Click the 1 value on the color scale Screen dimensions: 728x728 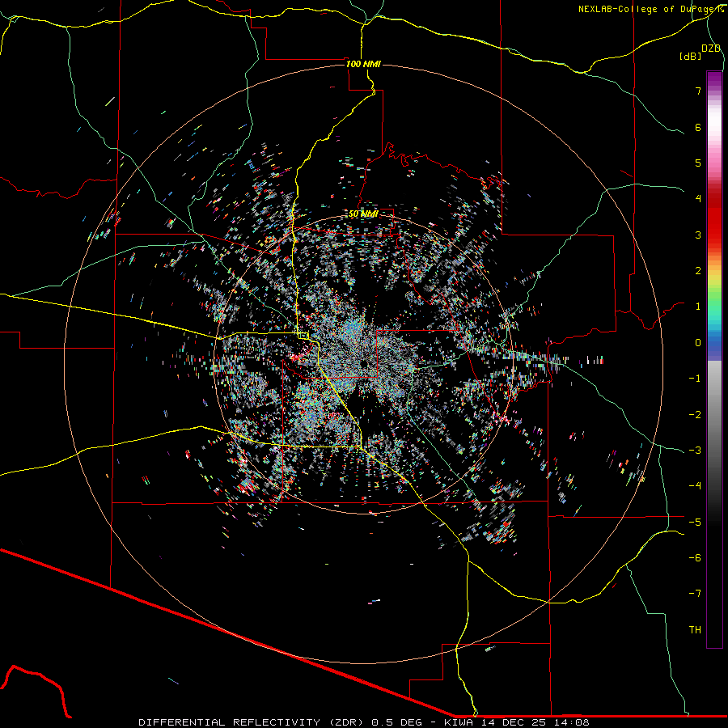pyautogui.click(x=698, y=307)
